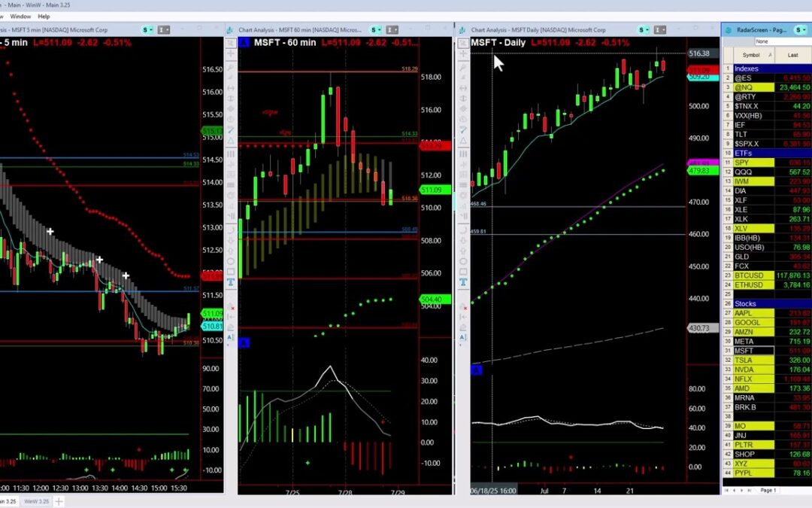Open the interval link dropdown on the 5 min chart
The height and width of the screenshot is (508, 812).
[x=164, y=29]
